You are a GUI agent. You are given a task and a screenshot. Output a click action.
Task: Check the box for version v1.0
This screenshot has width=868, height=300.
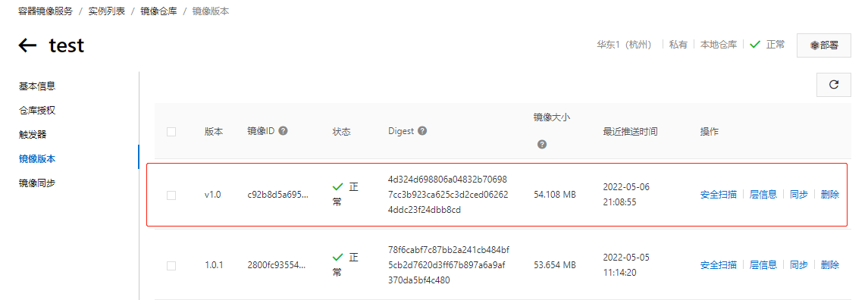171,195
